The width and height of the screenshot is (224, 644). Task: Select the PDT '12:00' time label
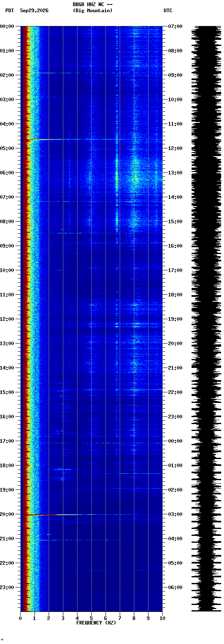point(7,319)
